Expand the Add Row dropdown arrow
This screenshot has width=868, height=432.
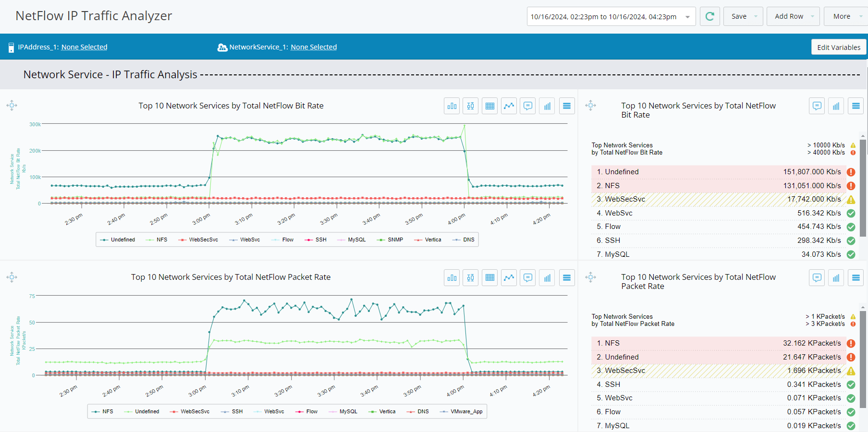[812, 16]
